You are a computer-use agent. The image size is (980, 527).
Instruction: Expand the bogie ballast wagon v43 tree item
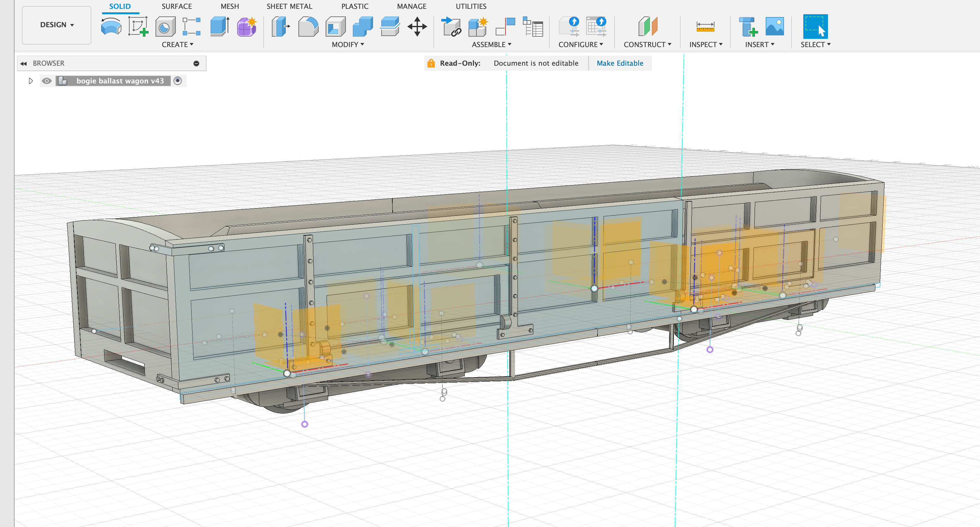tap(31, 81)
